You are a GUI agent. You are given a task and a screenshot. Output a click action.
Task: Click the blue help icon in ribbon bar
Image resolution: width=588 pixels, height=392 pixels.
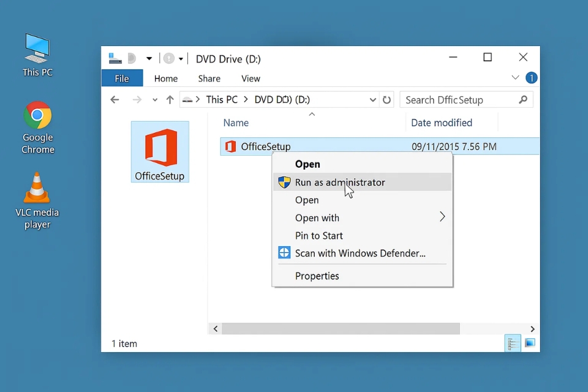(532, 78)
